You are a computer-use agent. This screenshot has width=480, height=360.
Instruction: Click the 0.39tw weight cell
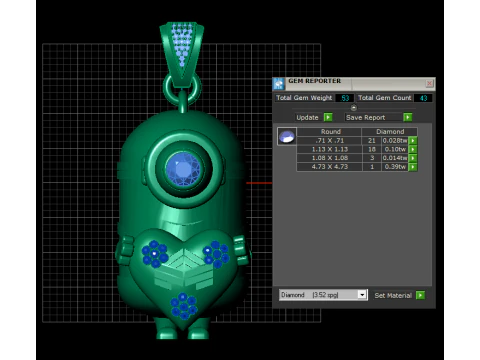[395, 167]
